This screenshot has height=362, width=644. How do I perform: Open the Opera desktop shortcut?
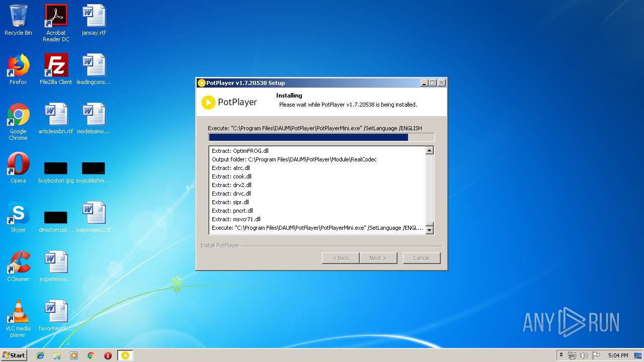18,168
